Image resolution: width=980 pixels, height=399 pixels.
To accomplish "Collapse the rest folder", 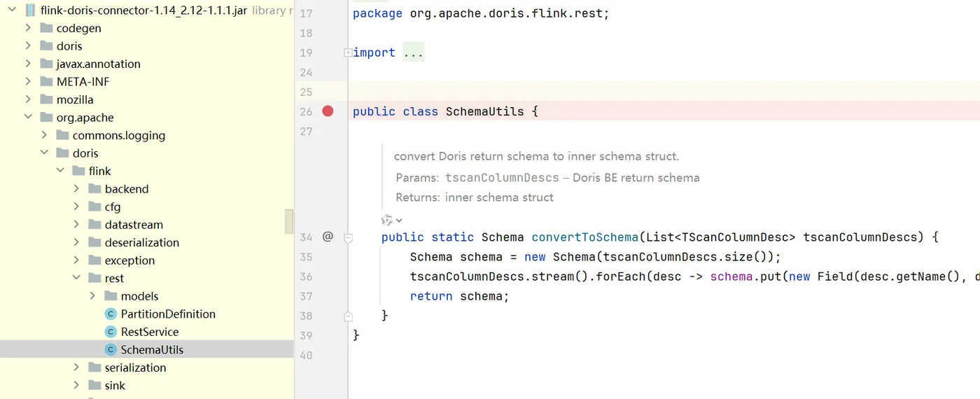I will point(76,278).
